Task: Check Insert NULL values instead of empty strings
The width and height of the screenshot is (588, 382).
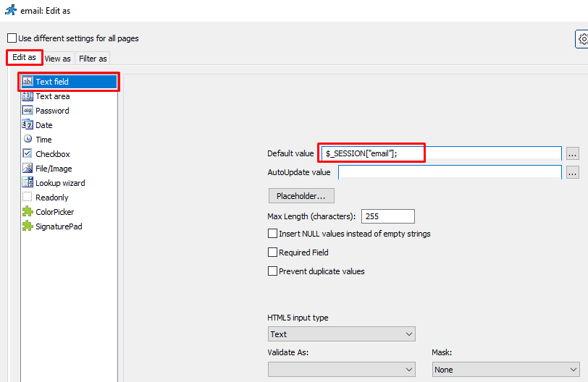Action: (x=273, y=234)
